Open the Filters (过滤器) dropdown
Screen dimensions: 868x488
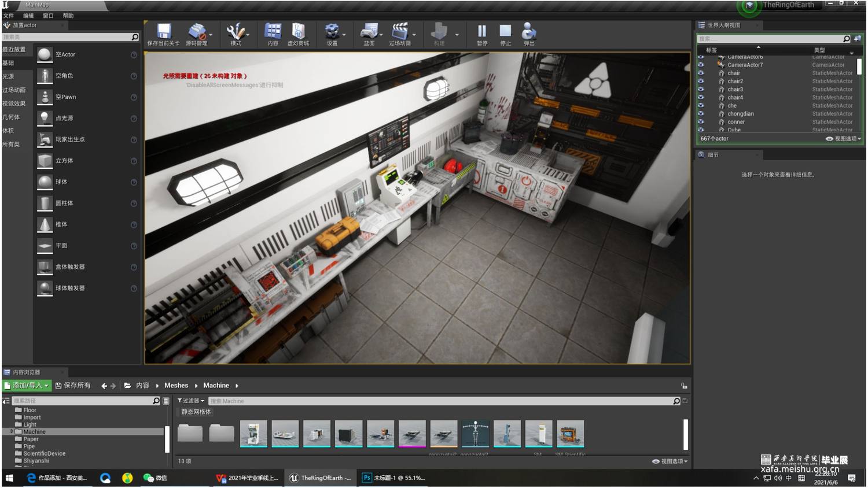tap(191, 401)
